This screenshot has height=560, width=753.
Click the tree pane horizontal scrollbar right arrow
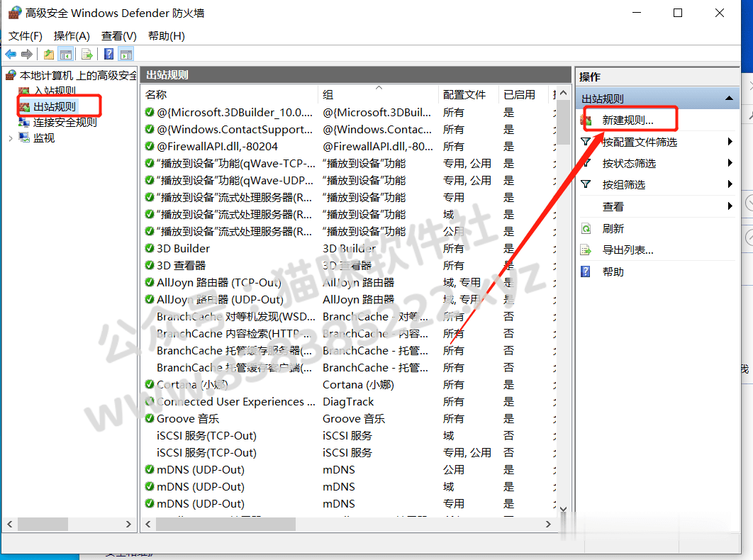(x=128, y=525)
